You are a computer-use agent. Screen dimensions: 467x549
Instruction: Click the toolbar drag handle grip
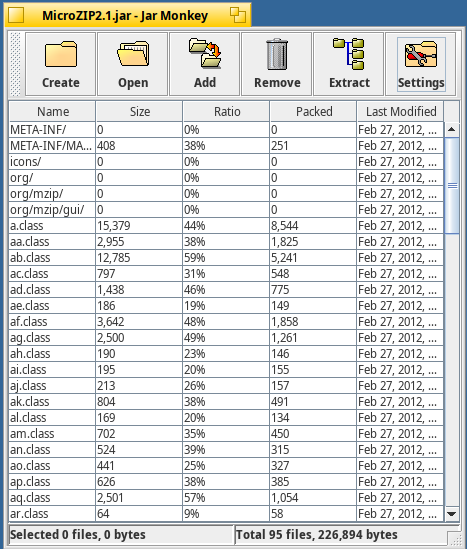(x=15, y=64)
